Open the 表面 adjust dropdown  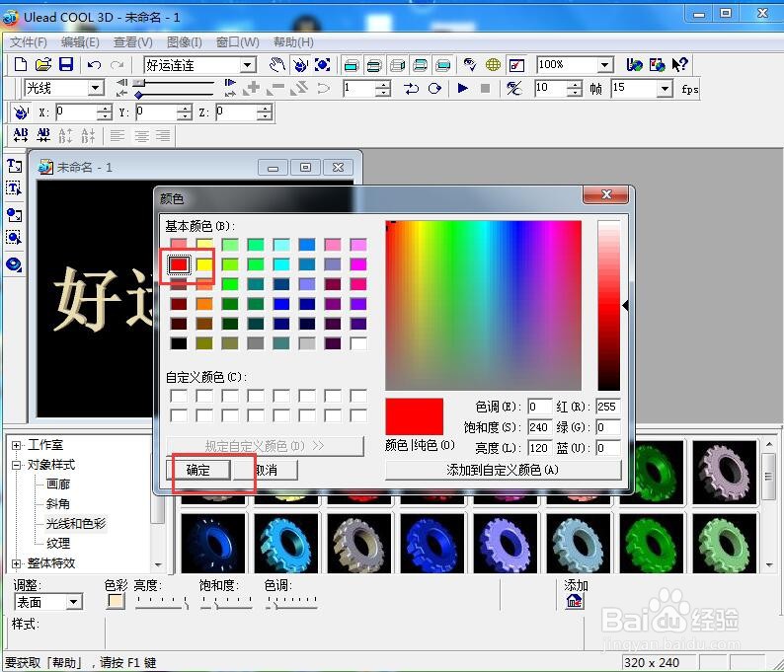pos(73,602)
